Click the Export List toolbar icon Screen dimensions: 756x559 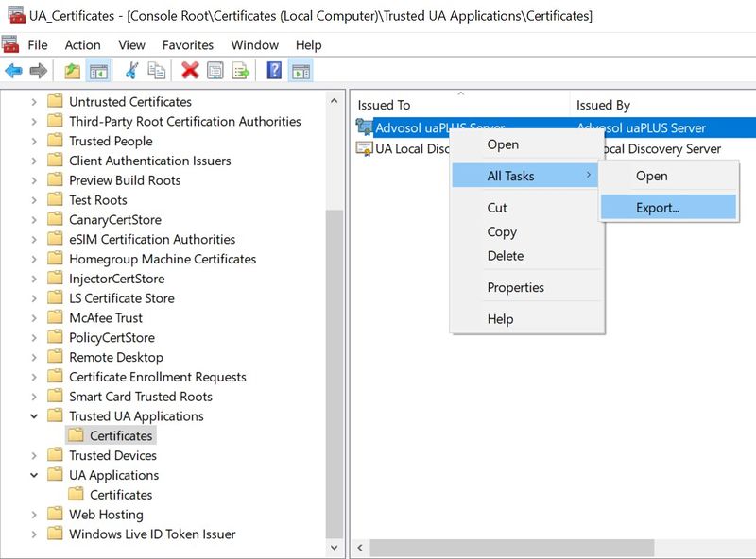tap(241, 71)
